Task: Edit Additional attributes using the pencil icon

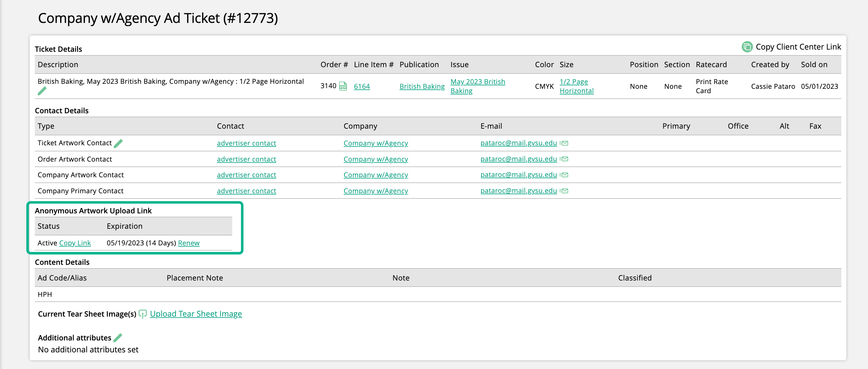Action: click(118, 337)
